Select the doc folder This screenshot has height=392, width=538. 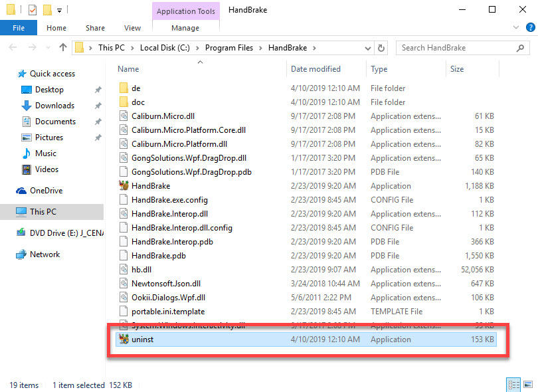[x=138, y=102]
